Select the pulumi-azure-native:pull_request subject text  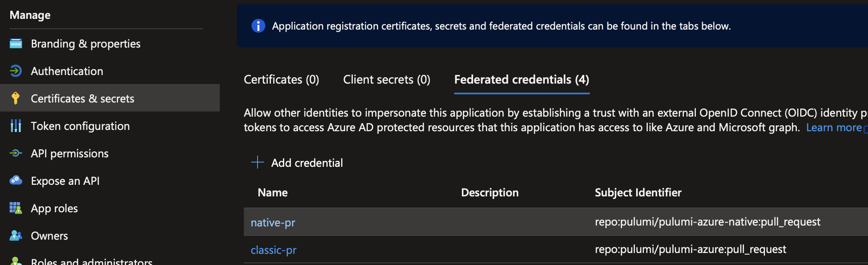pos(707,222)
